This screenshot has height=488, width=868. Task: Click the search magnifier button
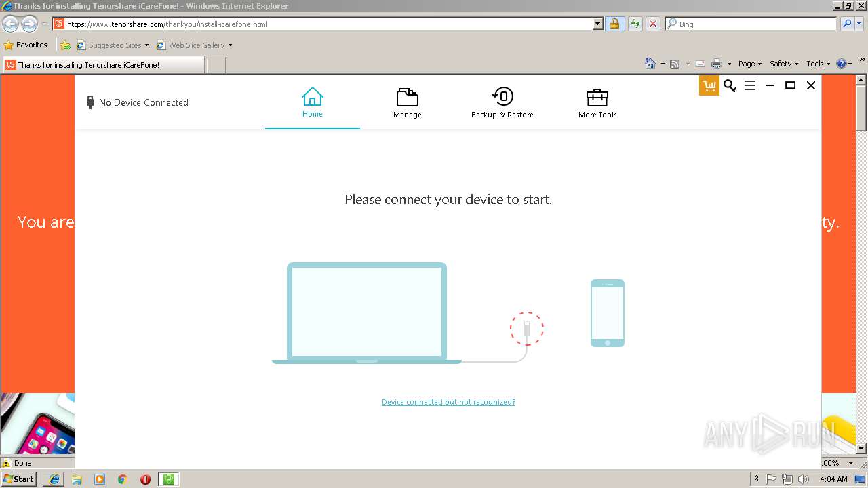click(x=846, y=24)
